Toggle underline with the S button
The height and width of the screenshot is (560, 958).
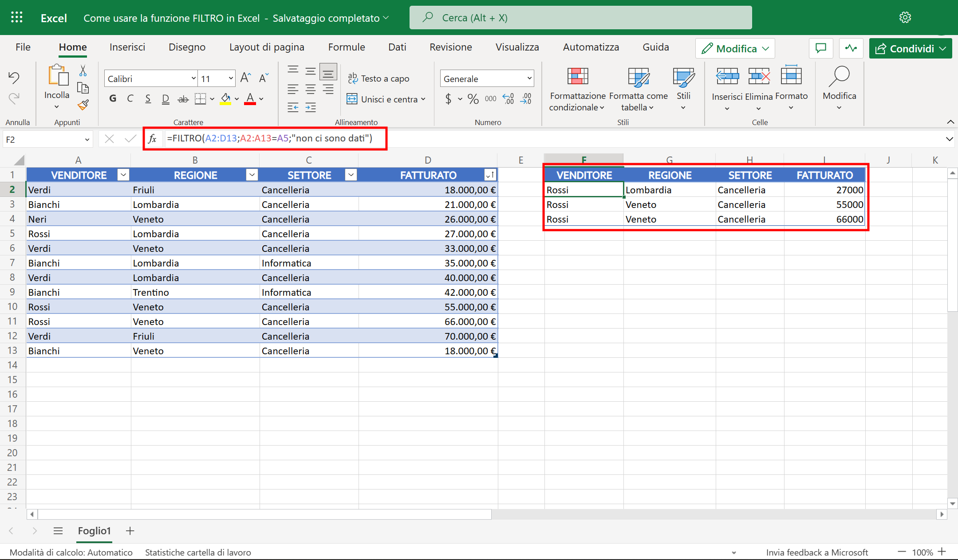pos(148,98)
